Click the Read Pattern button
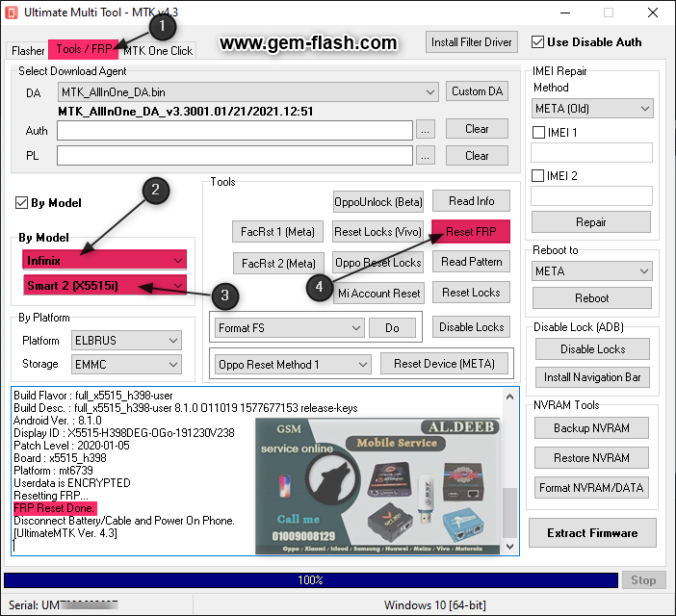 [471, 262]
